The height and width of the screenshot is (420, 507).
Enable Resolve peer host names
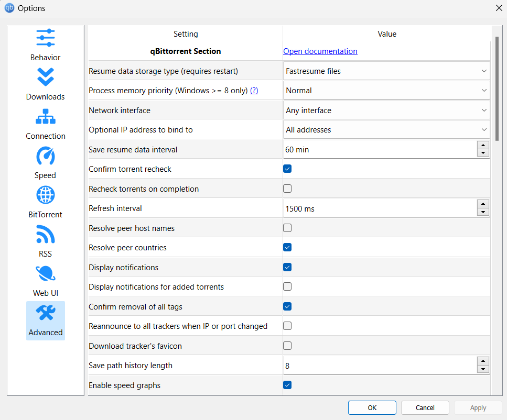coord(287,227)
